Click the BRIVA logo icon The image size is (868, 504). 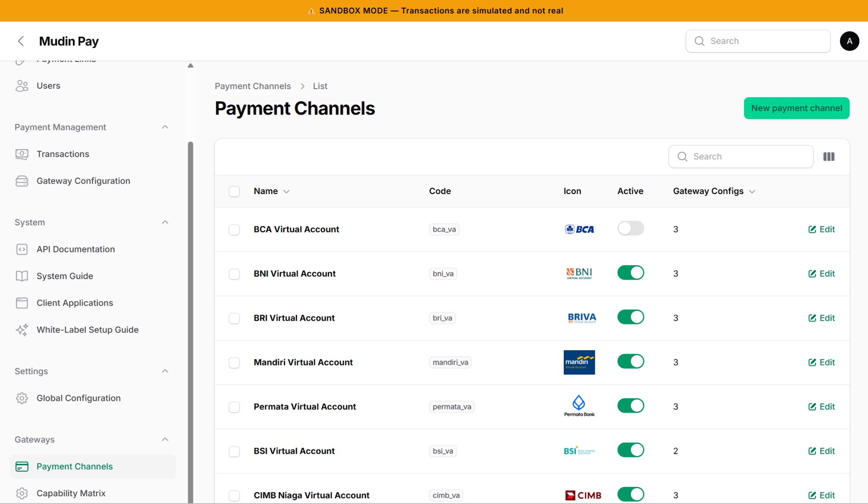pos(582,318)
